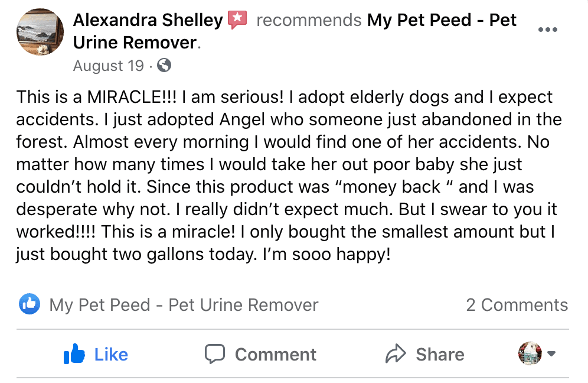Click the blue thumbs-up reaction icon
The image size is (588, 383).
pos(29,305)
